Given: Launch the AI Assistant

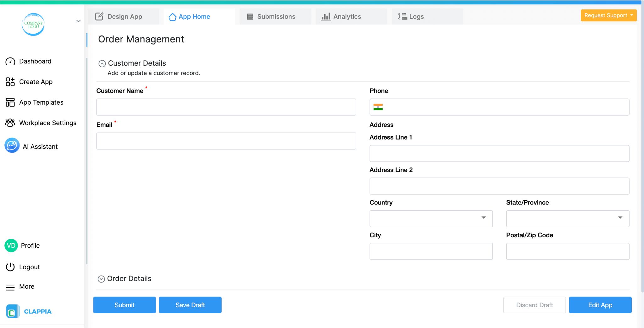Looking at the screenshot, I should [12, 145].
